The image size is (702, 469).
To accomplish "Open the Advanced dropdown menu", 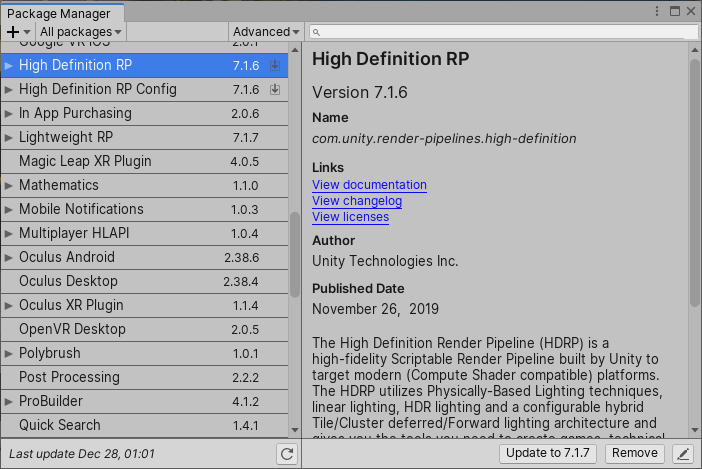I will pyautogui.click(x=266, y=32).
